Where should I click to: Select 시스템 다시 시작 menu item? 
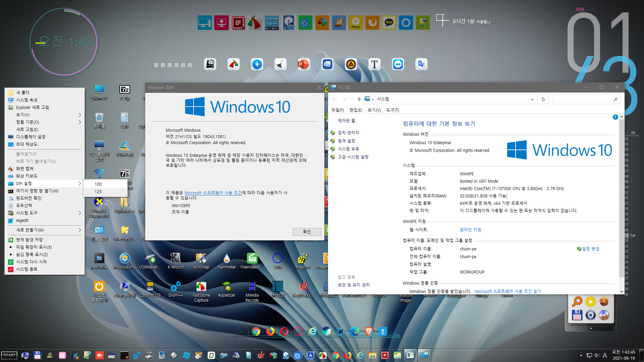point(44,262)
